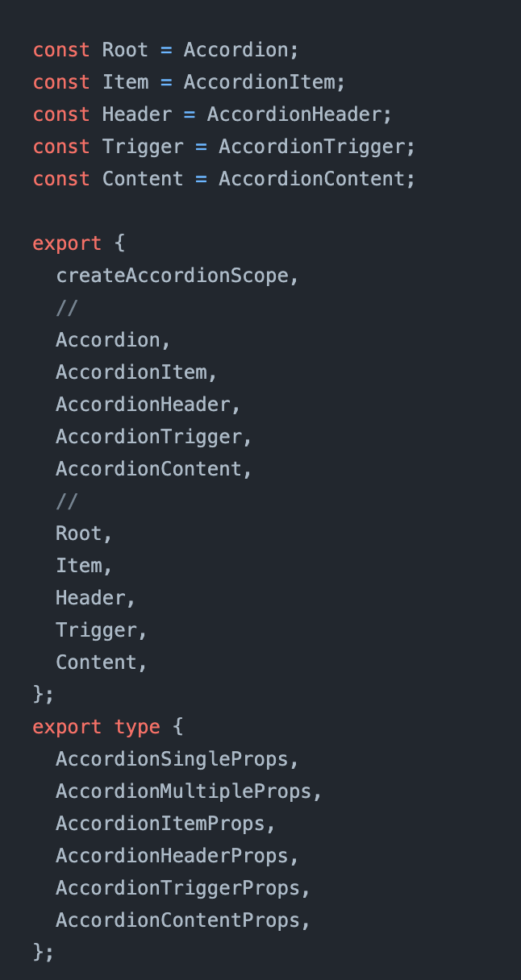This screenshot has width=521, height=980.
Task: Click the AccordionMultipleProps identifier
Action: coord(183,791)
